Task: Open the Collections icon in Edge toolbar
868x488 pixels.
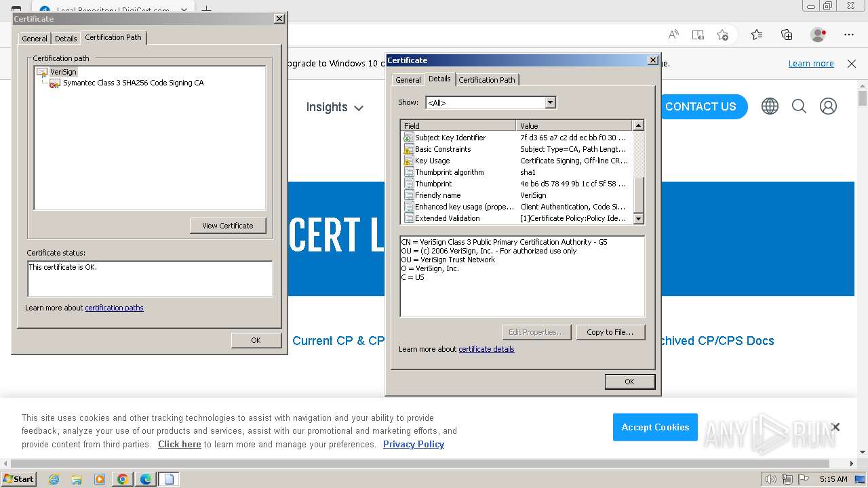Action: pos(787,35)
